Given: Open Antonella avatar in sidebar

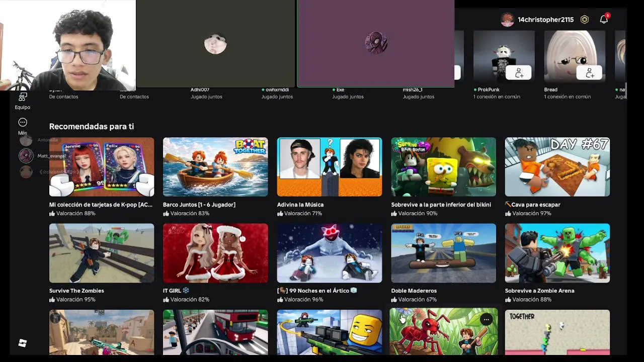Looking at the screenshot, I should [x=26, y=140].
